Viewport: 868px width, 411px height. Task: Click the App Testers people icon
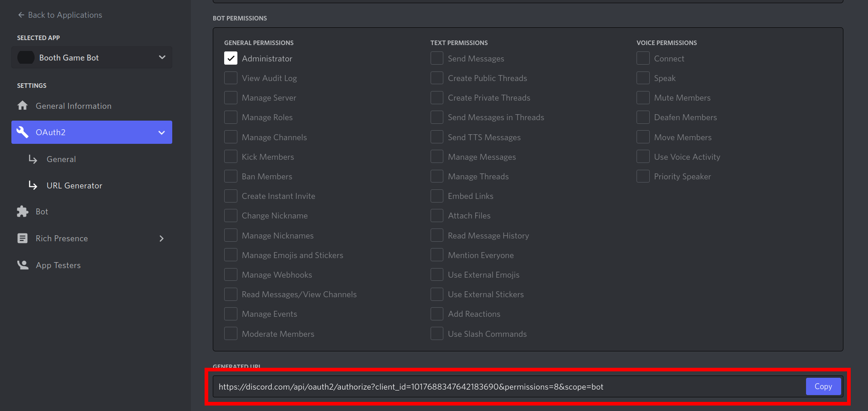point(22,265)
